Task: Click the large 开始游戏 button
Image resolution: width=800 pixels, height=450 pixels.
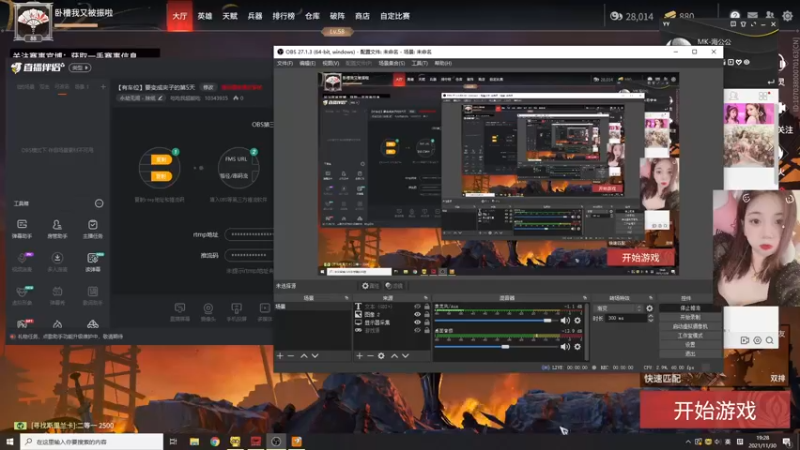Action: pos(715,410)
